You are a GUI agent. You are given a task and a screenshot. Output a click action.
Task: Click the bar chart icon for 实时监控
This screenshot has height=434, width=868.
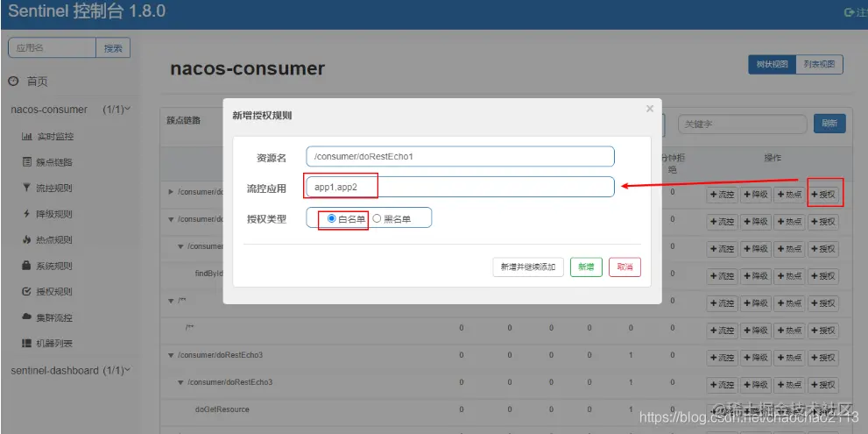click(x=26, y=137)
